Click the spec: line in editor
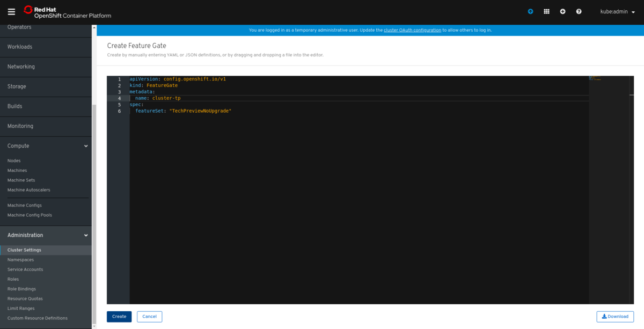Viewport: 644px width, 329px height. (137, 105)
